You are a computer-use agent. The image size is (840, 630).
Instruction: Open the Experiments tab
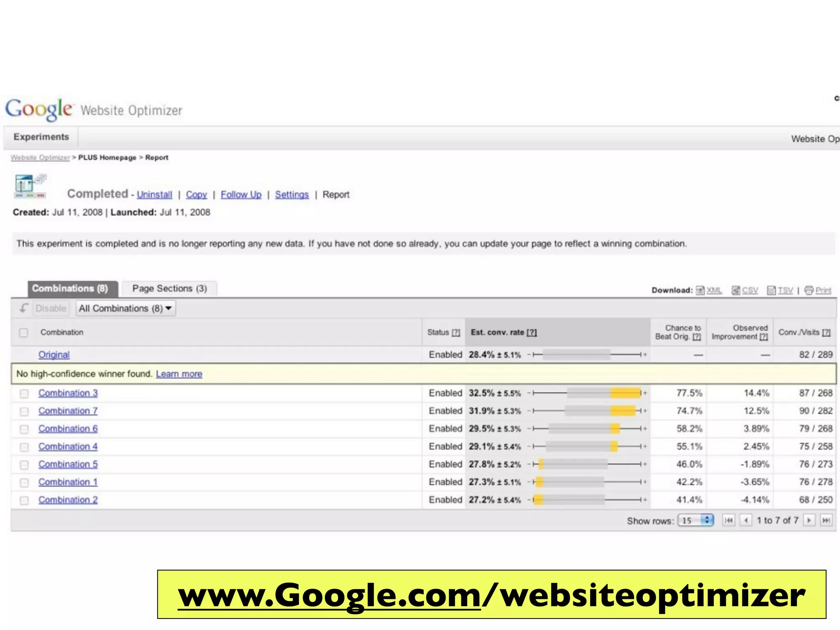[x=41, y=137]
